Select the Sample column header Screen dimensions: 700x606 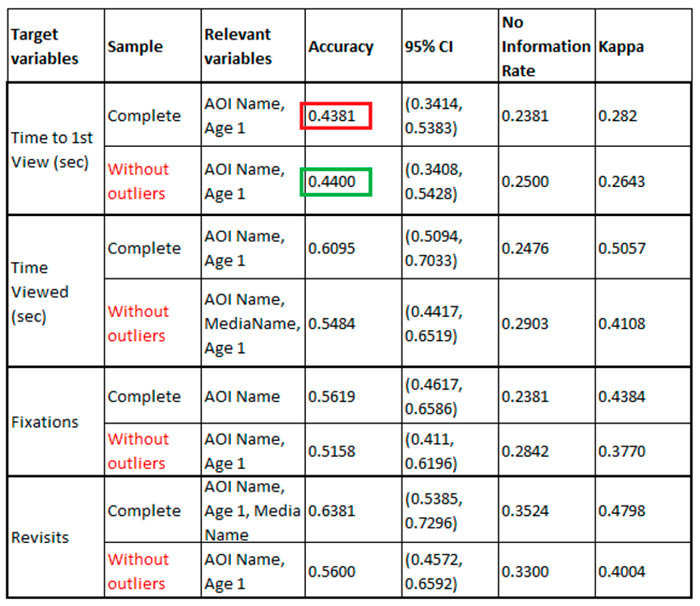(135, 46)
